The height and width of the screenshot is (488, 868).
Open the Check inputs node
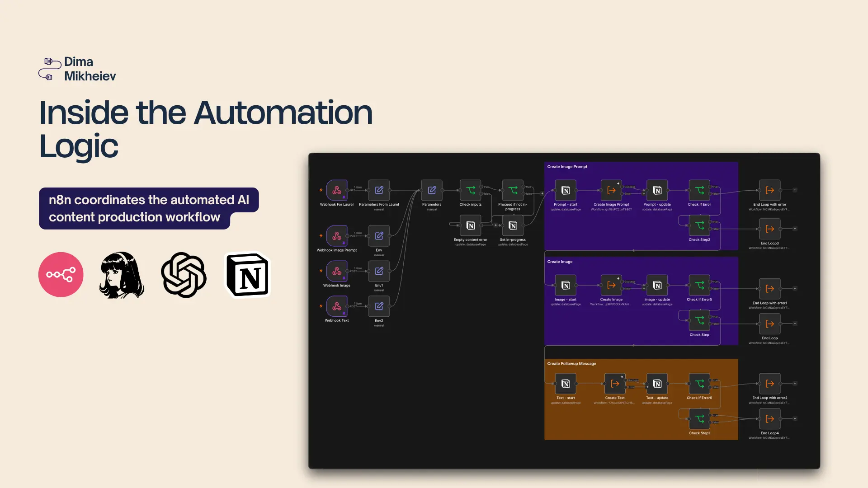[471, 190]
